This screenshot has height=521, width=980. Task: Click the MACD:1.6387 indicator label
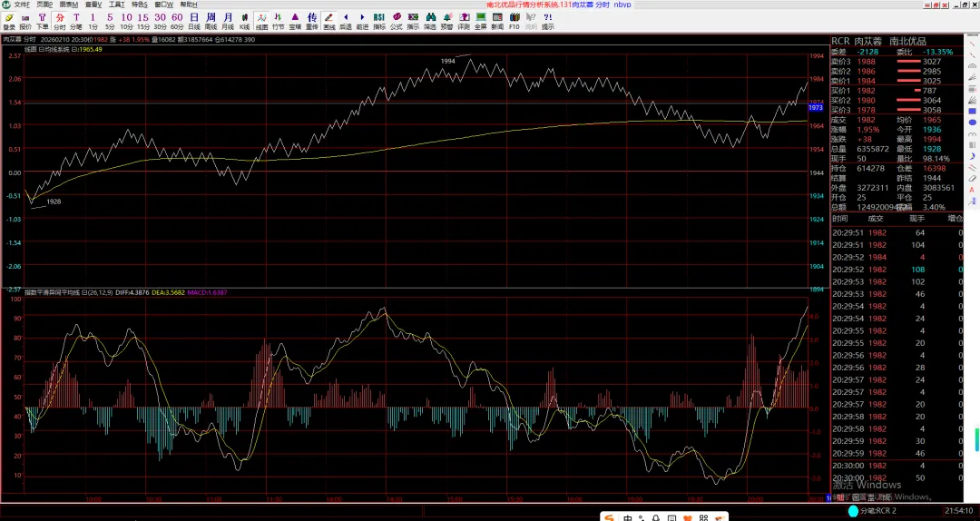pyautogui.click(x=207, y=292)
